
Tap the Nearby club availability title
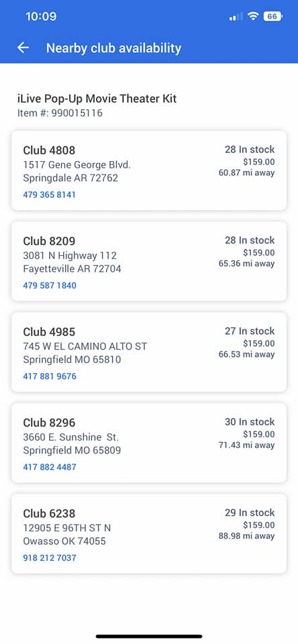tap(113, 48)
